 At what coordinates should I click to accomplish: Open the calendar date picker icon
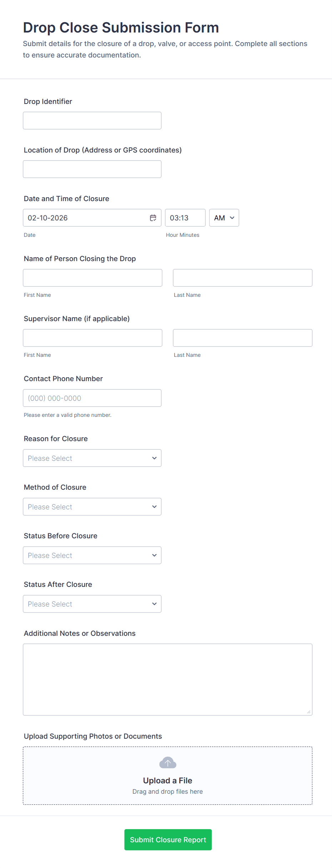[x=153, y=218]
